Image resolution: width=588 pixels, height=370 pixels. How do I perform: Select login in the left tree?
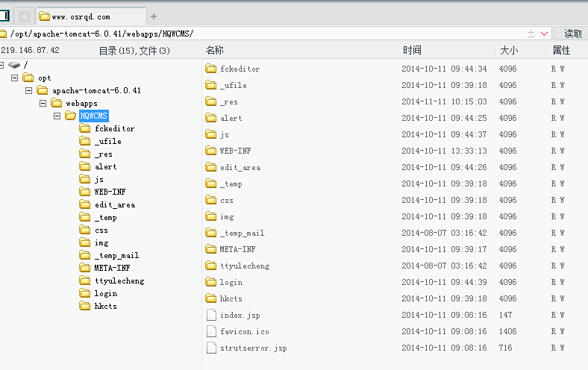click(x=106, y=293)
